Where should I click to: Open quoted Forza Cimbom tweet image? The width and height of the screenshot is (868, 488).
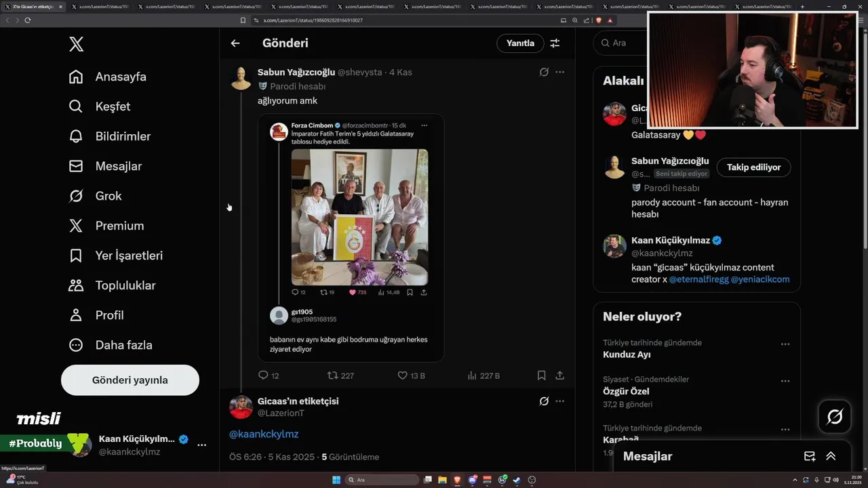[359, 217]
